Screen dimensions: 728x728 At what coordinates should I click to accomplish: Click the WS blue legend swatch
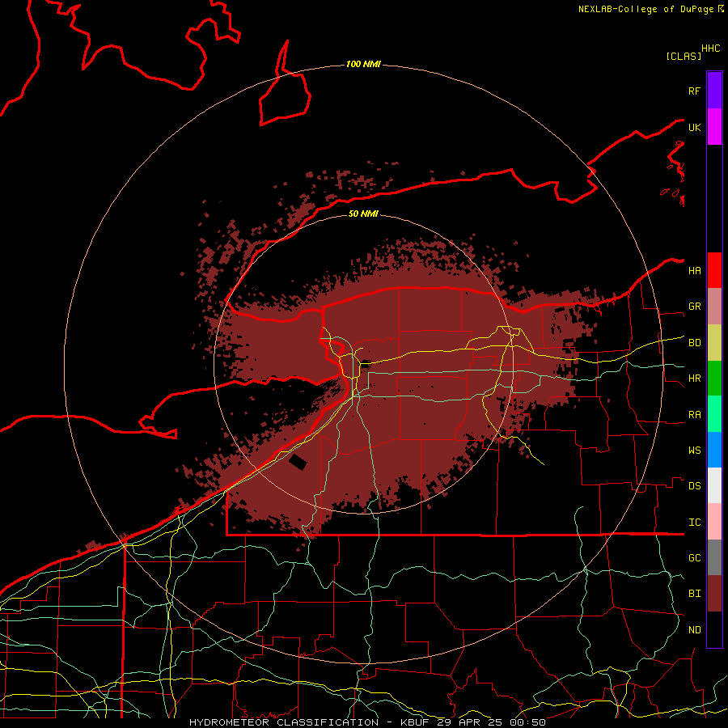(x=714, y=450)
